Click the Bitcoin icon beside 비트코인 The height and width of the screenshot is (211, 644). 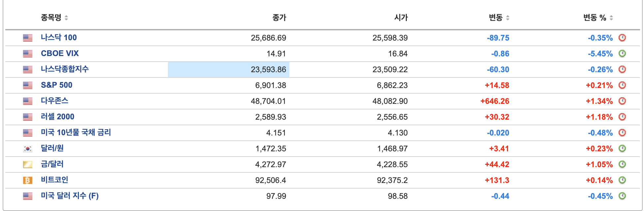point(28,180)
